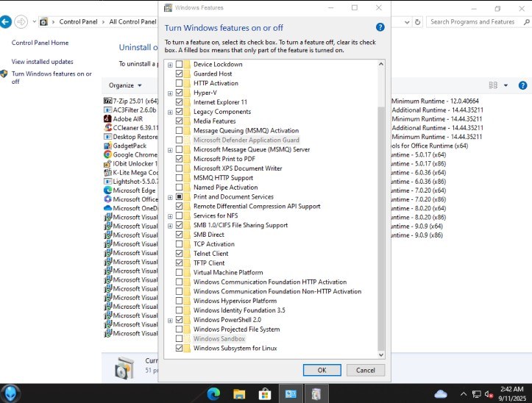Show hidden tray icons chevron
This screenshot has width=532, height=403.
click(x=463, y=394)
